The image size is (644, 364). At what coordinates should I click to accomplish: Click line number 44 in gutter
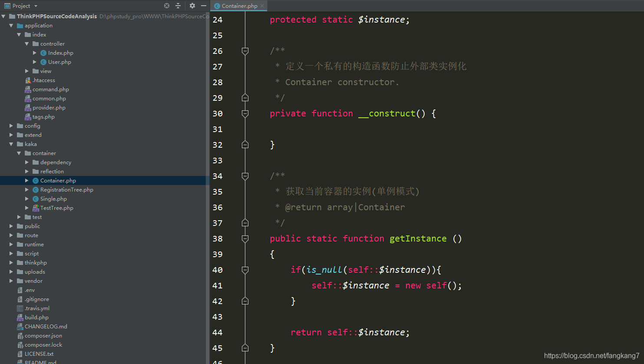218,332
